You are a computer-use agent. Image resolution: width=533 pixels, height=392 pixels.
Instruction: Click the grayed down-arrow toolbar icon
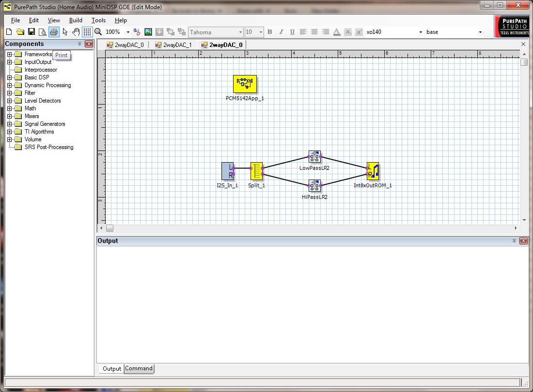tap(159, 32)
